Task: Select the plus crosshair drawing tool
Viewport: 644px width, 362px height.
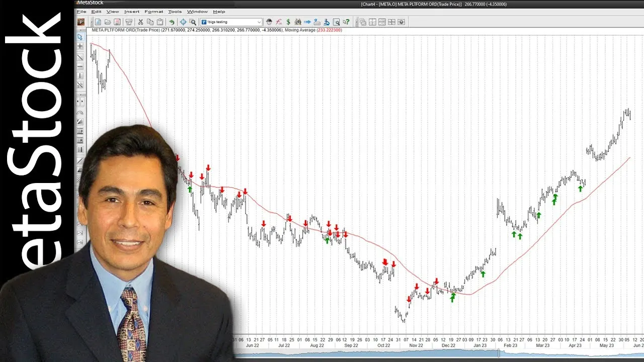Action: click(80, 46)
